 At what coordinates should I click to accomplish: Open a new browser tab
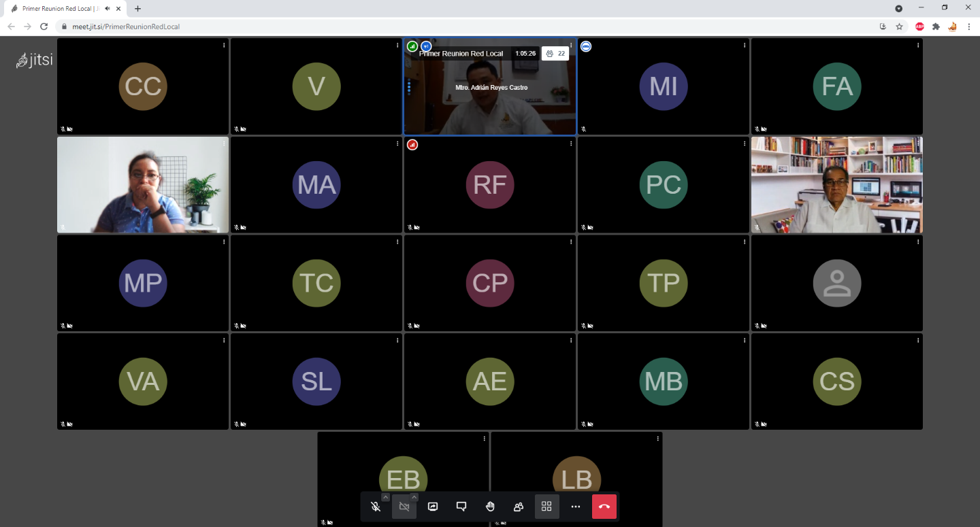click(x=137, y=9)
